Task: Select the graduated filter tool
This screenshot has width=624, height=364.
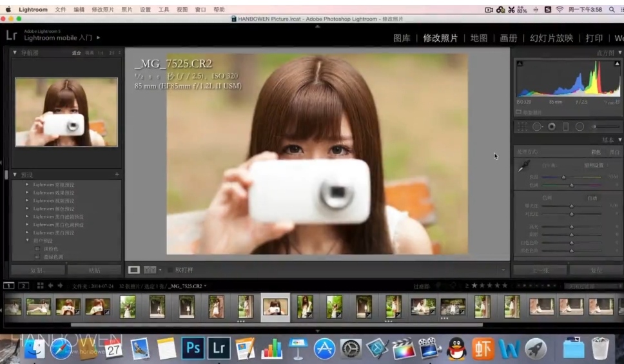Action: click(566, 127)
